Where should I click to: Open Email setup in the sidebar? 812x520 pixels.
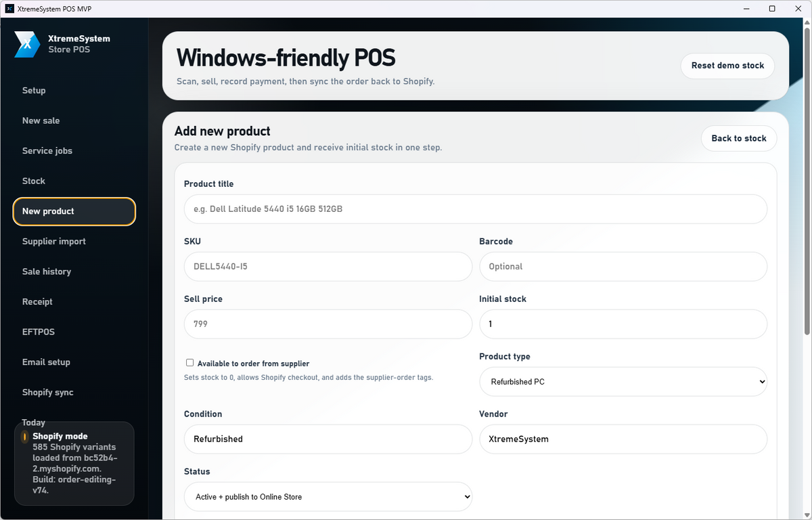coord(74,362)
